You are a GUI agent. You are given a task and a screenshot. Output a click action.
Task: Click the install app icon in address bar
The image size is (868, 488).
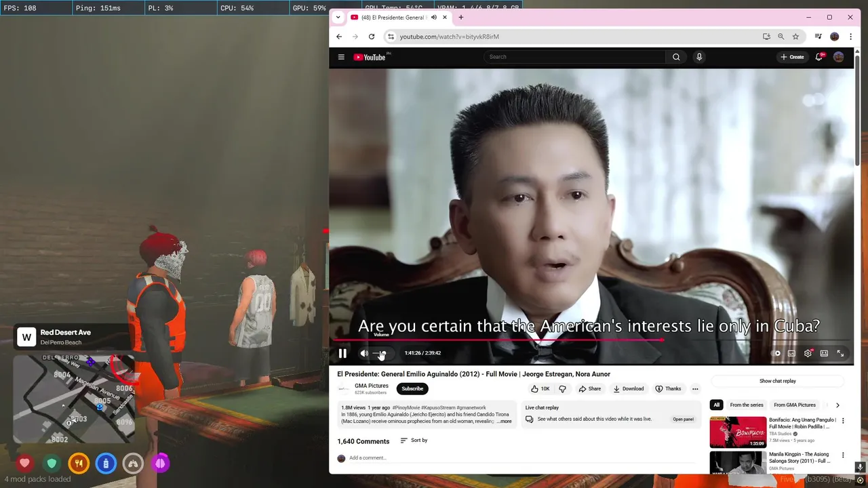click(766, 37)
